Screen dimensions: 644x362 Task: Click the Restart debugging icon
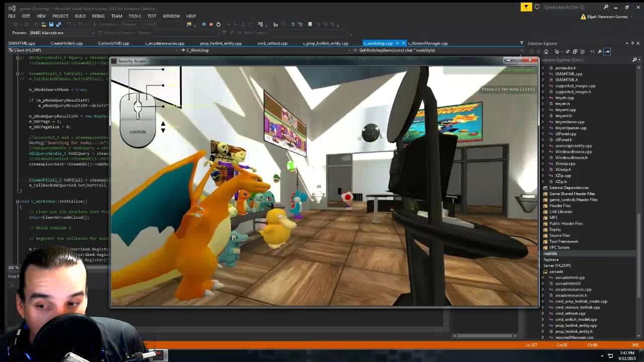218,24
